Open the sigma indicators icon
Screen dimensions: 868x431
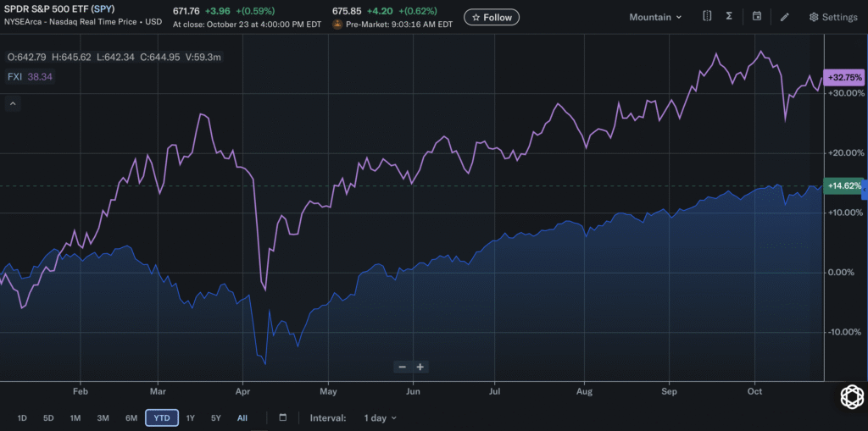(729, 17)
